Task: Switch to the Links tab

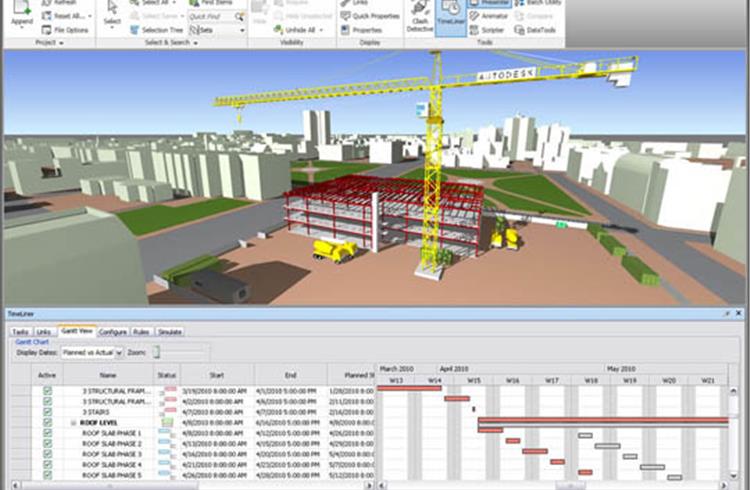Action: pos(44,332)
